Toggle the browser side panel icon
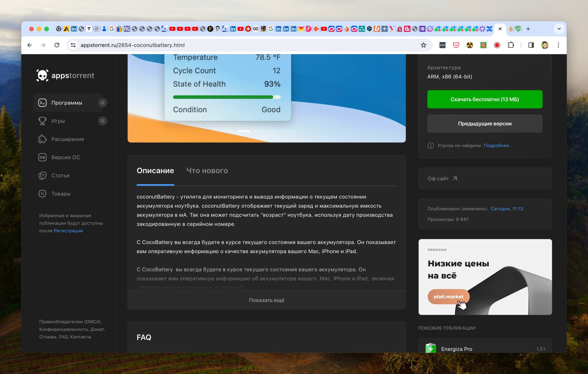 531,45
